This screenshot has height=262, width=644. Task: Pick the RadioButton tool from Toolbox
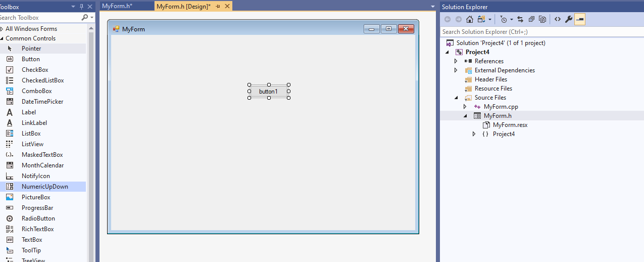click(x=38, y=219)
